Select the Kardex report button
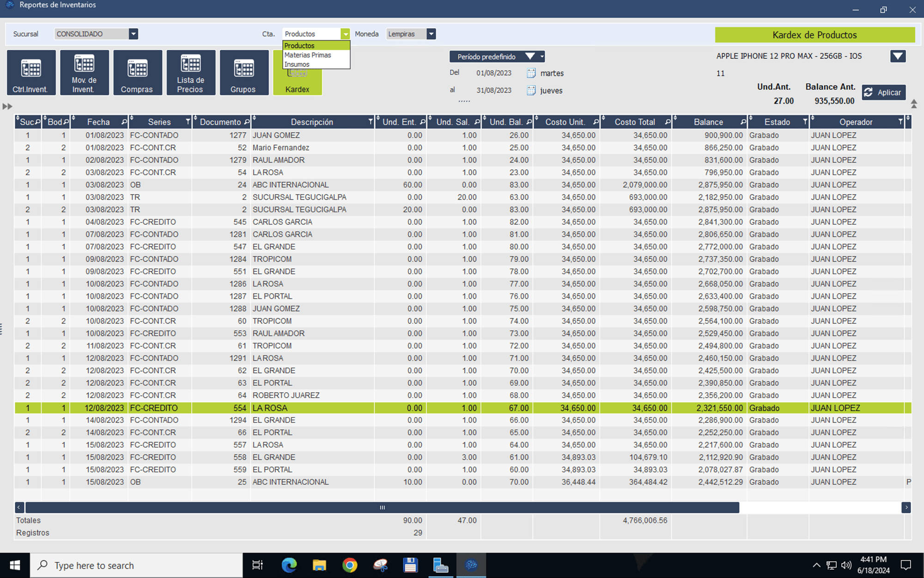The height and width of the screenshot is (578, 924). click(x=297, y=83)
